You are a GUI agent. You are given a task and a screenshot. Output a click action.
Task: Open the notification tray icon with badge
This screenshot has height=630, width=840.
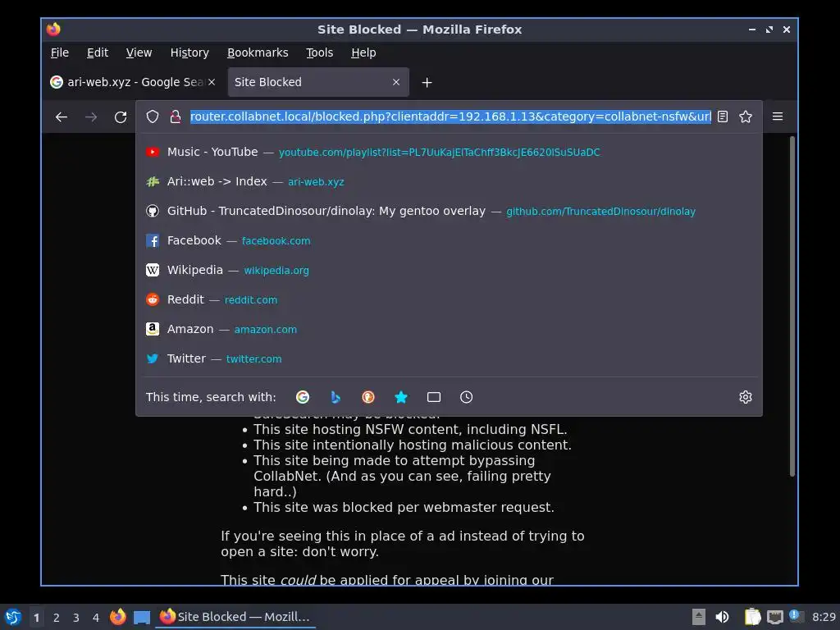point(797,617)
